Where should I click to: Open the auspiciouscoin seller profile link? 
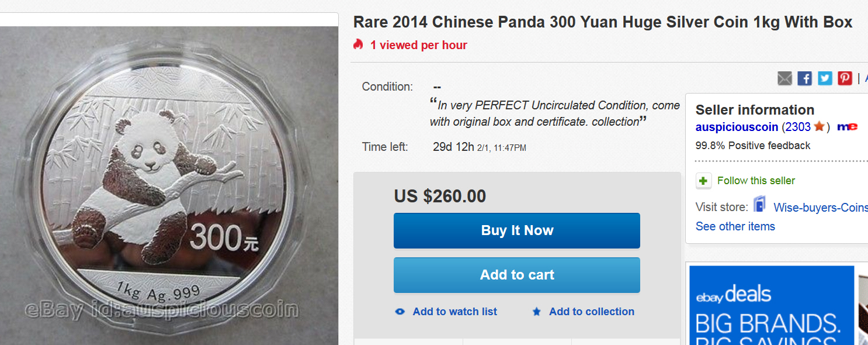click(x=737, y=127)
